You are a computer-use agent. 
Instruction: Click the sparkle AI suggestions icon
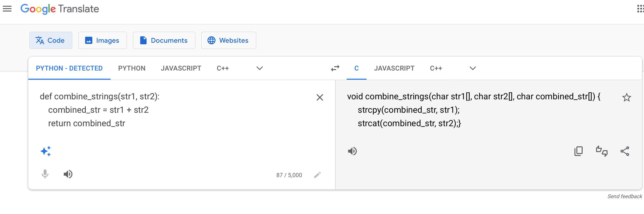click(x=46, y=151)
